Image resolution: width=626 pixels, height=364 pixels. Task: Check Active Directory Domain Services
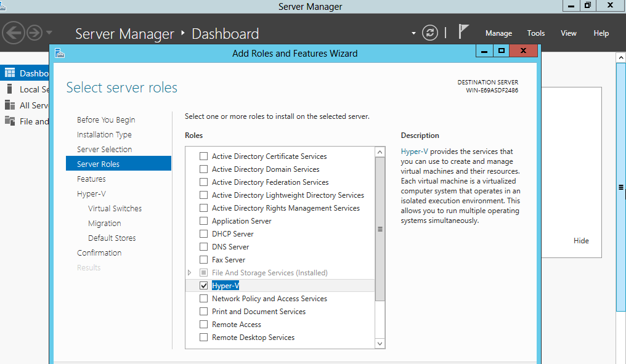(203, 169)
